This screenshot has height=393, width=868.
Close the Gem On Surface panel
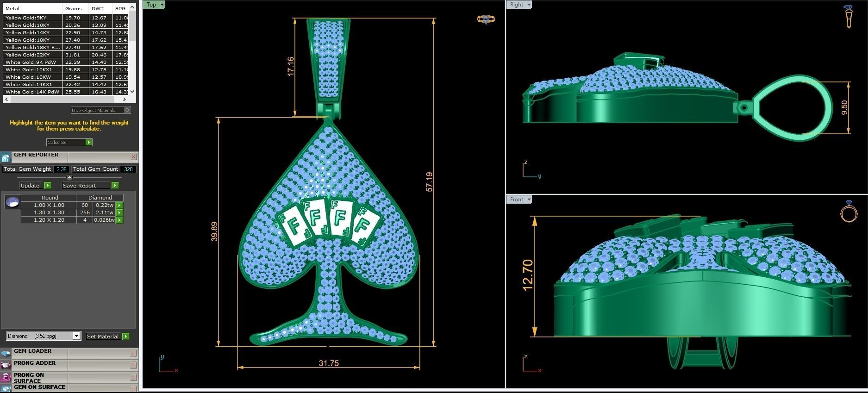coord(133,389)
